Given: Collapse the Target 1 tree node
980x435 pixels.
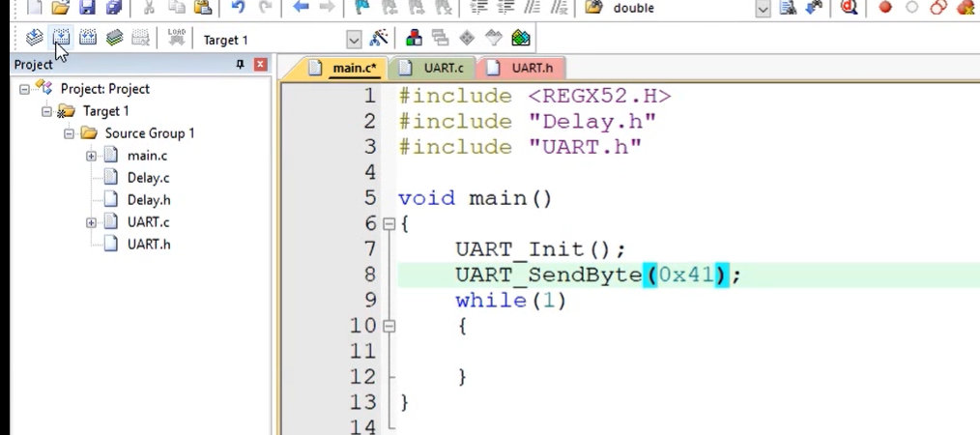Looking at the screenshot, I should pos(47,112).
